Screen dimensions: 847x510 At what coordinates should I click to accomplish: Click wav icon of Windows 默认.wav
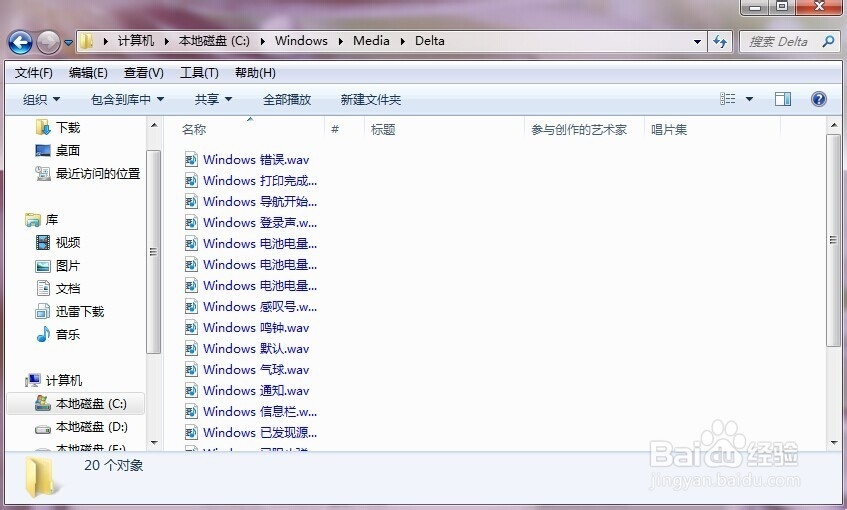coord(191,348)
